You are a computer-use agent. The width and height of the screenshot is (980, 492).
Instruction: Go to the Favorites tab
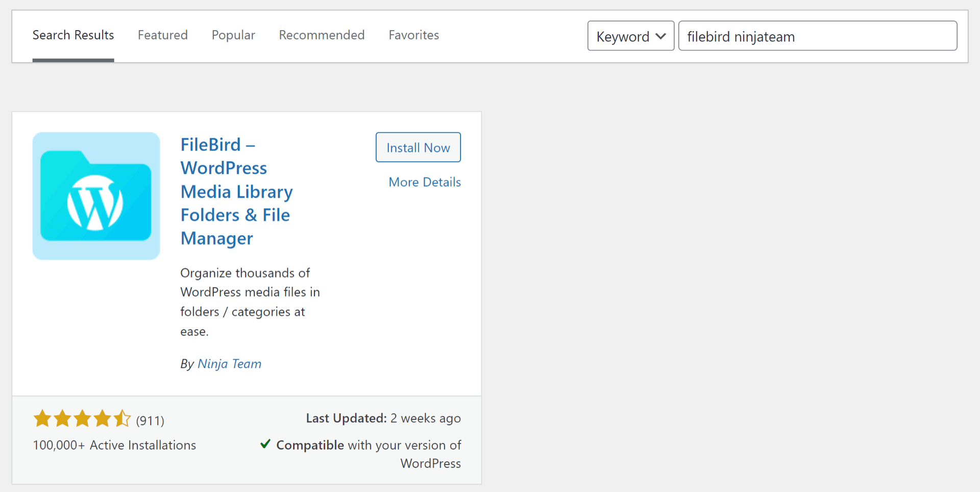(414, 35)
